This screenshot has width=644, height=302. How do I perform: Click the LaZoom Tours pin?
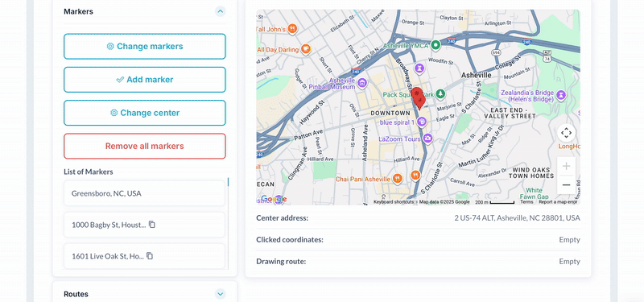click(x=427, y=139)
